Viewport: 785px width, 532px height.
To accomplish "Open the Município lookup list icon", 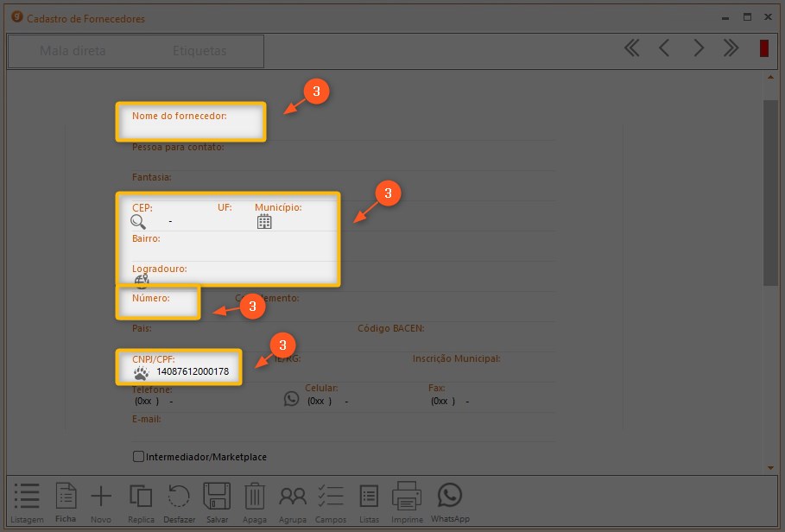I will point(264,221).
